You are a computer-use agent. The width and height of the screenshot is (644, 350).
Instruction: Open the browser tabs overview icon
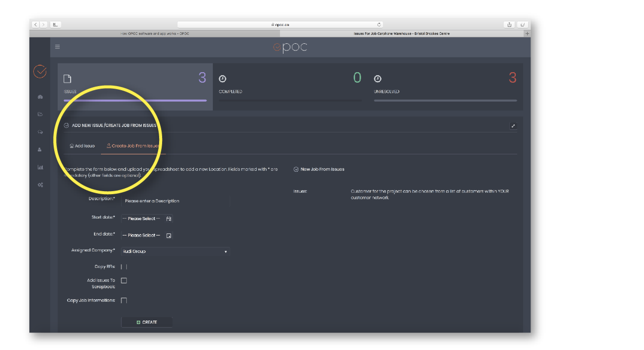[522, 25]
